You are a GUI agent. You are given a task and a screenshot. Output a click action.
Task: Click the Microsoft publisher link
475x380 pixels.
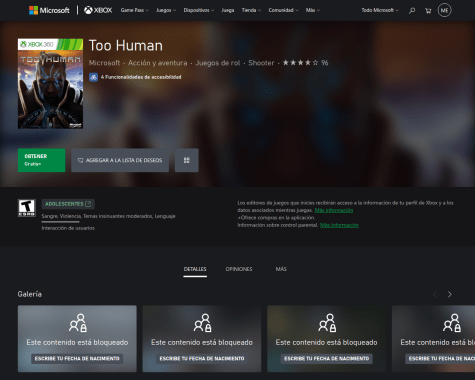(x=104, y=63)
